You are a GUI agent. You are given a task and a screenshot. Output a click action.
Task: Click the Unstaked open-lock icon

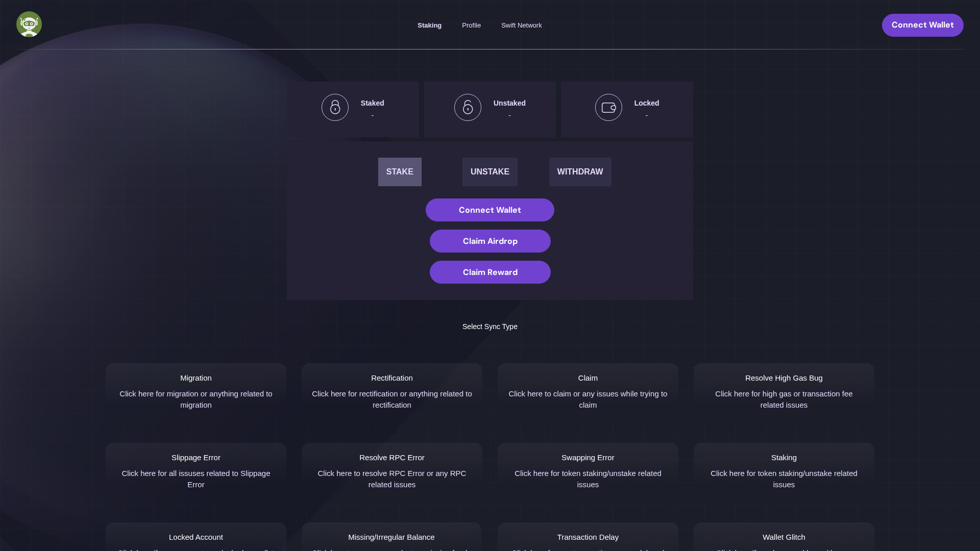click(468, 107)
